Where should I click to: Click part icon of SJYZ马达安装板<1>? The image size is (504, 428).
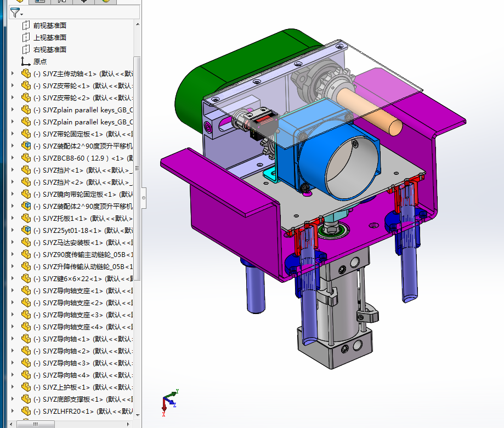tap(26, 242)
